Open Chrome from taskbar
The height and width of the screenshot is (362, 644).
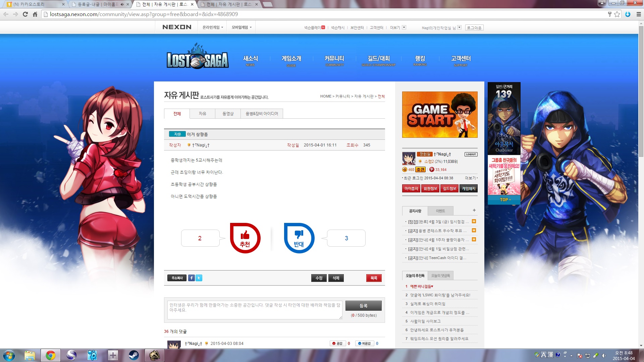51,355
